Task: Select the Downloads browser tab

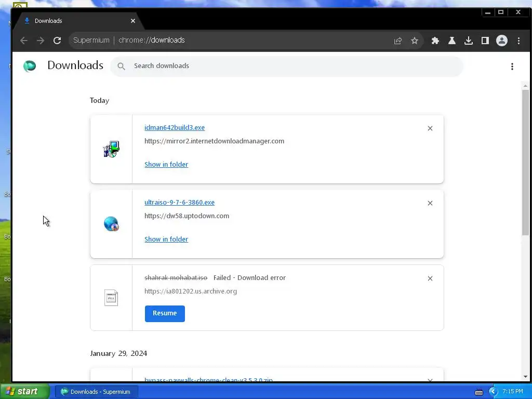Action: [x=78, y=21]
